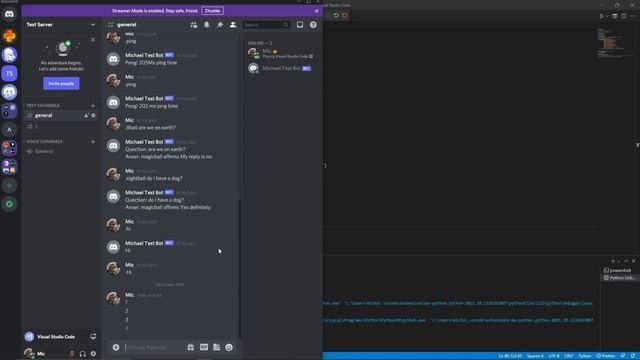640x360 pixels.
Task: Maximize terminal panel chevron in VS Code
Action: tap(627, 261)
